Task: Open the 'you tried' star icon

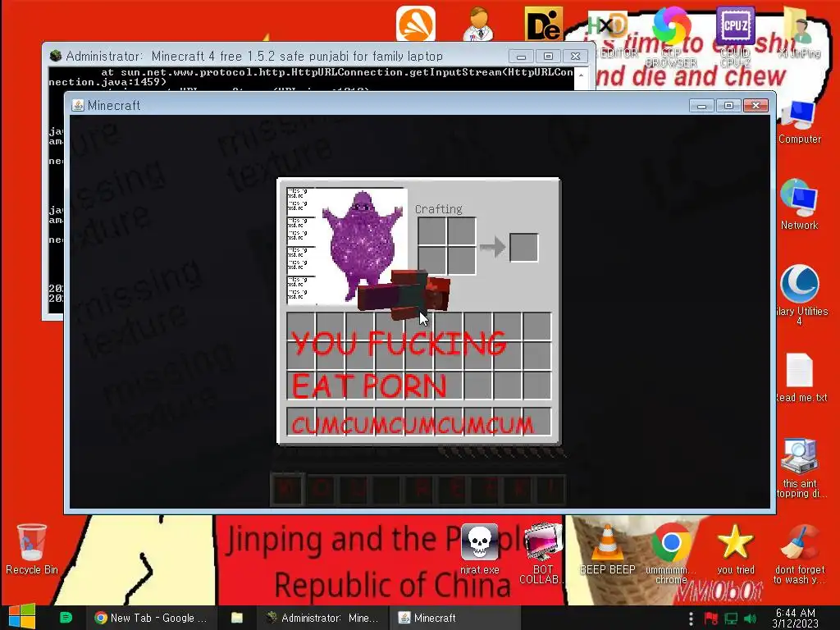Action: pyautogui.click(x=735, y=548)
